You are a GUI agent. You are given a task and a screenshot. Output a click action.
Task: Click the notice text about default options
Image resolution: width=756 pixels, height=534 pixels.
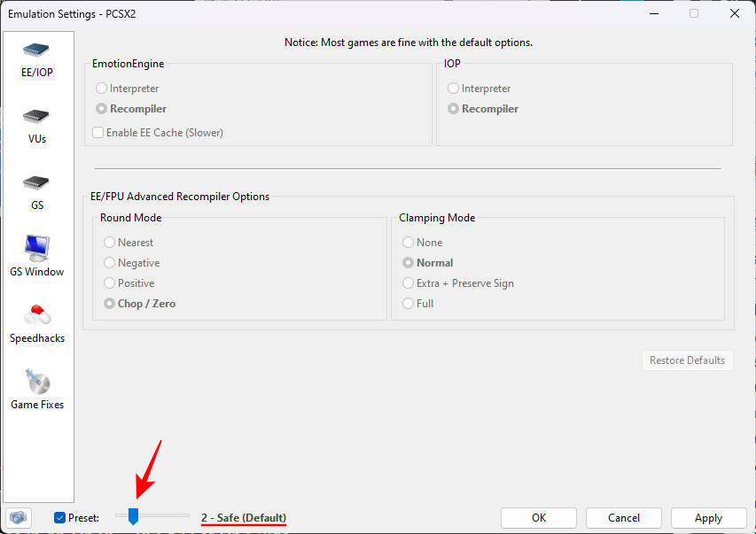pyautogui.click(x=409, y=43)
